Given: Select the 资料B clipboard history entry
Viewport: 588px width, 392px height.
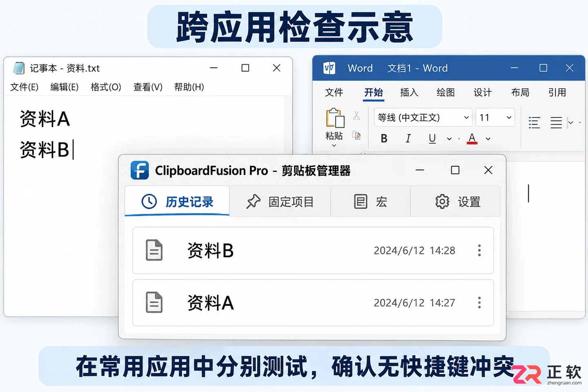Looking at the screenshot, I should tap(313, 250).
